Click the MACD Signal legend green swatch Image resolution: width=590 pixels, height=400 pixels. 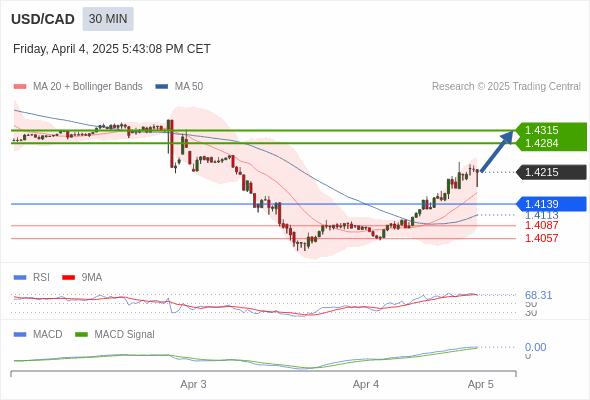click(81, 335)
